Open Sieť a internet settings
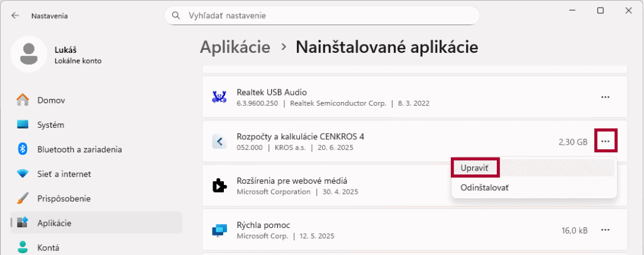Image resolution: width=644 pixels, height=255 pixels. point(64,174)
